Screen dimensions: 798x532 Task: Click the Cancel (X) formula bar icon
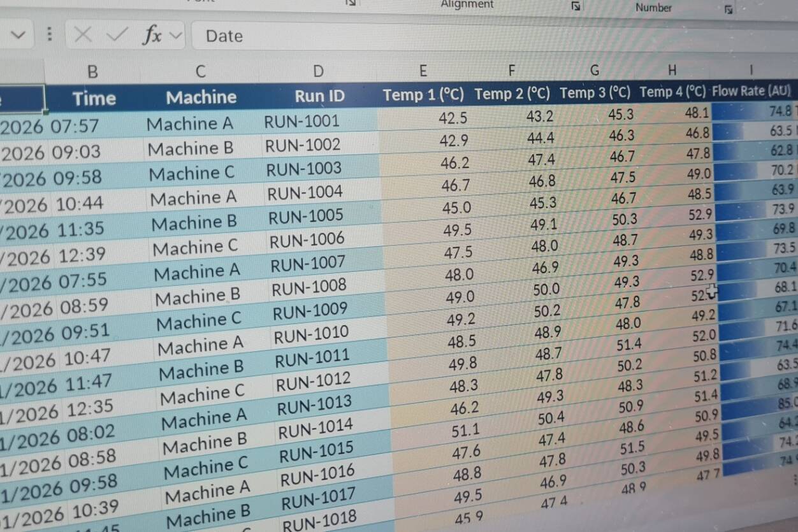(x=83, y=35)
